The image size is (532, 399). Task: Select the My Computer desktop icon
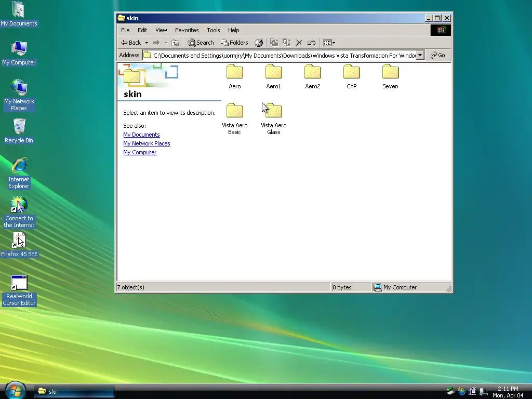19,54
